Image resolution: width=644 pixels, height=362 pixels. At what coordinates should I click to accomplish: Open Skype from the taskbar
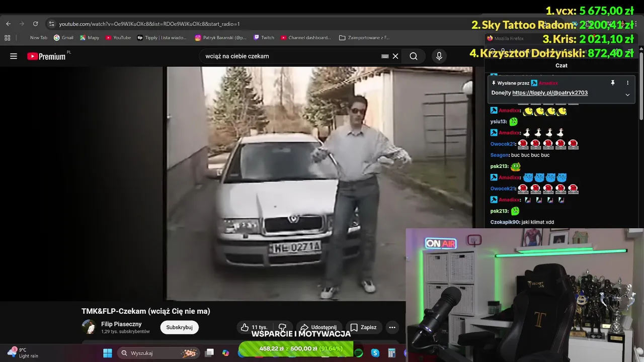(x=375, y=353)
